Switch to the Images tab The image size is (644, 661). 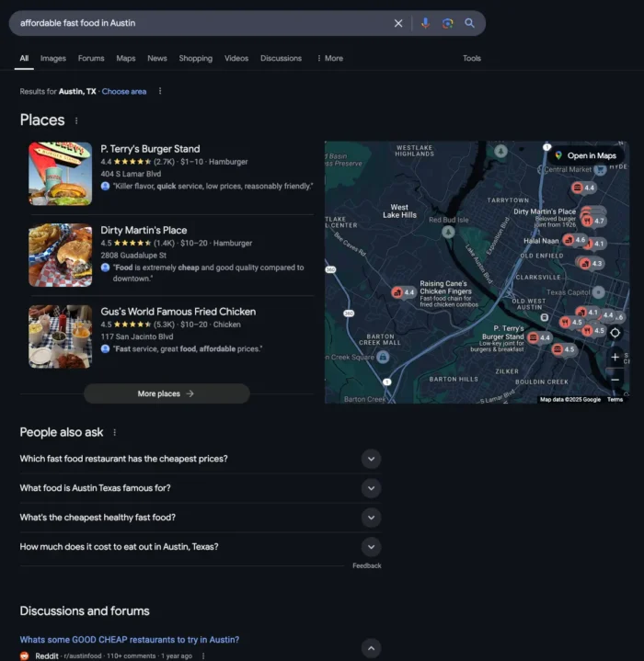53,58
